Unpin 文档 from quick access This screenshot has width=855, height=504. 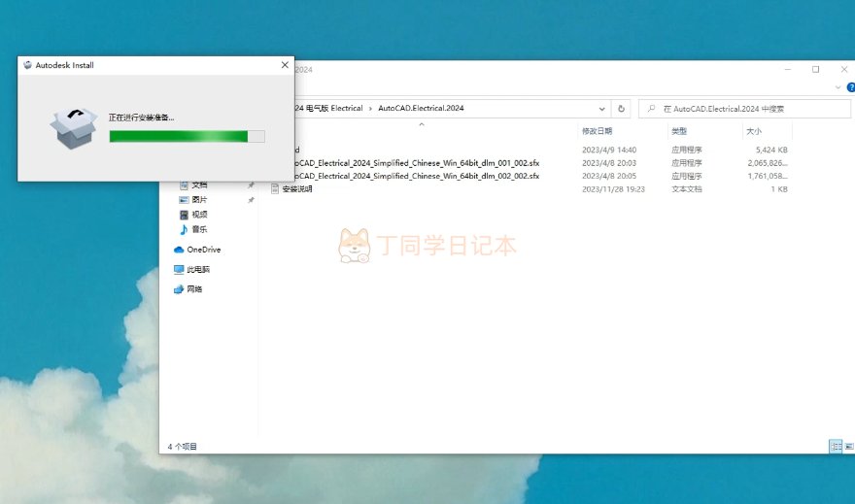click(251, 185)
